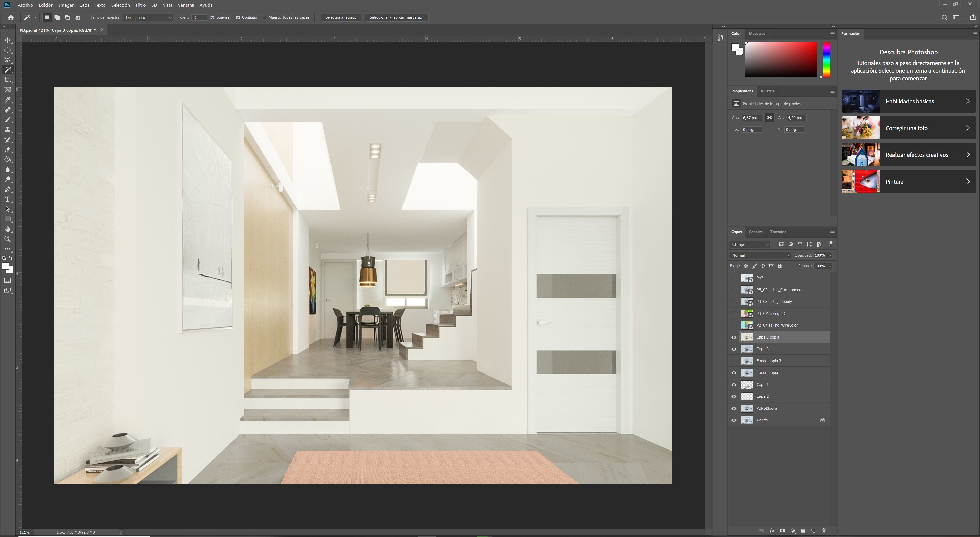
Task: Select the Eyedropper tool
Action: click(x=8, y=100)
